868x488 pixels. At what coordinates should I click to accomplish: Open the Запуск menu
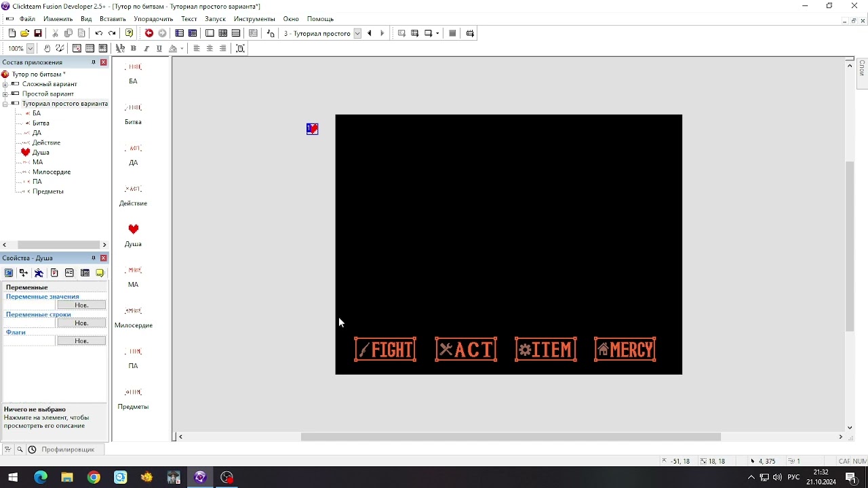tap(215, 19)
